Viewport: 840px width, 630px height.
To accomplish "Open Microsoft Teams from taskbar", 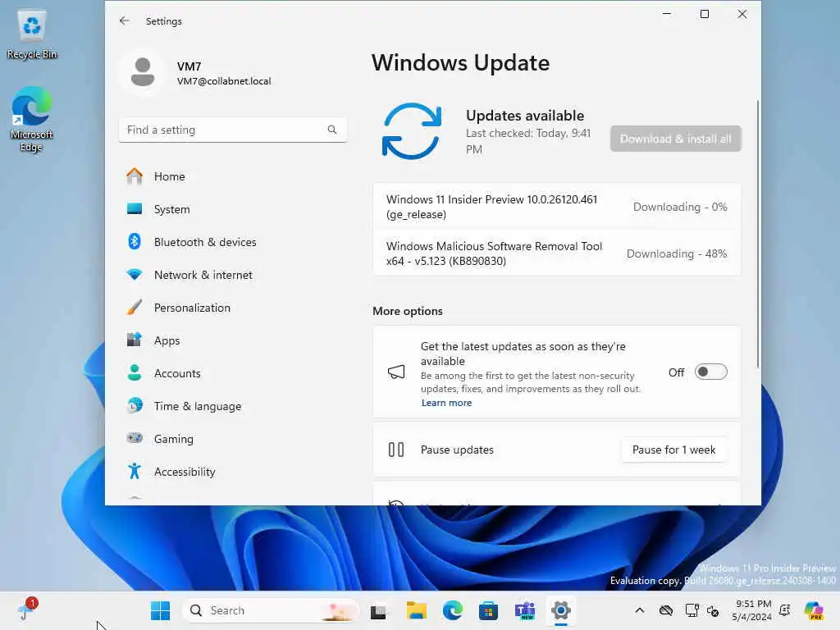I will [x=524, y=610].
